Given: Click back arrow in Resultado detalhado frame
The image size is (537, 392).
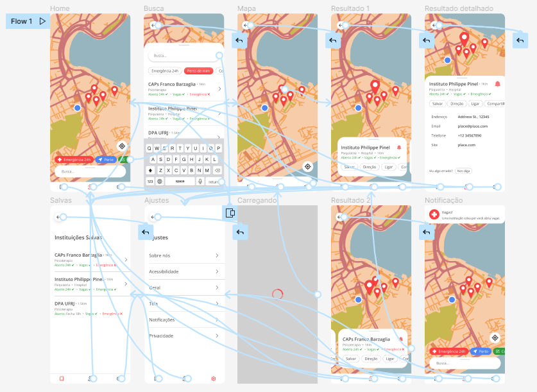Looking at the screenshot, I should [x=434, y=25].
